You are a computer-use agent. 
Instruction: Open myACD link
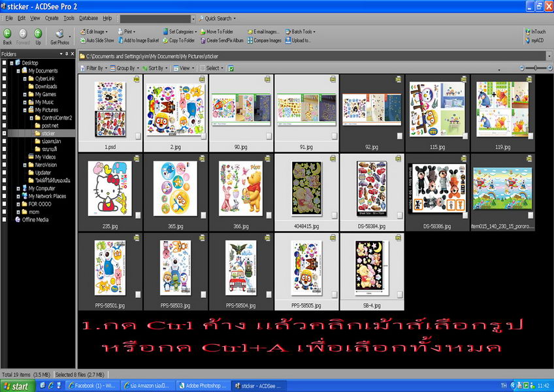point(534,41)
